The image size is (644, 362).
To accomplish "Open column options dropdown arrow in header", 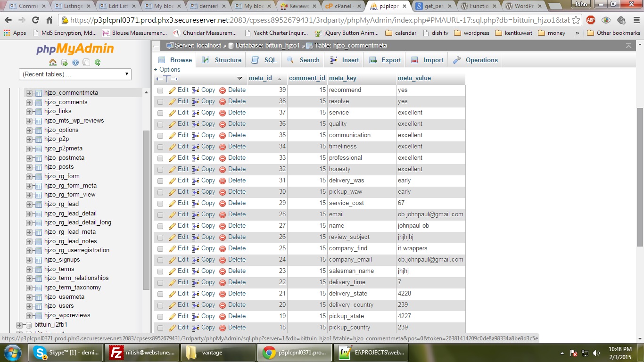I will click(x=239, y=78).
